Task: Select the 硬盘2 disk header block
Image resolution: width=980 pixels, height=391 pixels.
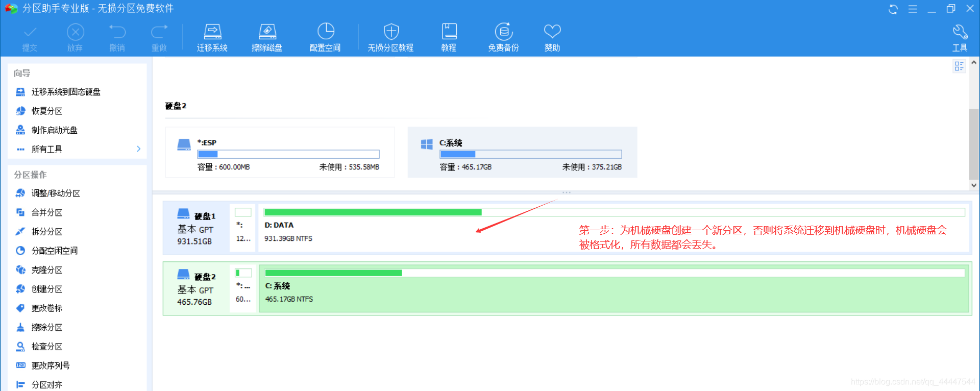Action: 196,288
